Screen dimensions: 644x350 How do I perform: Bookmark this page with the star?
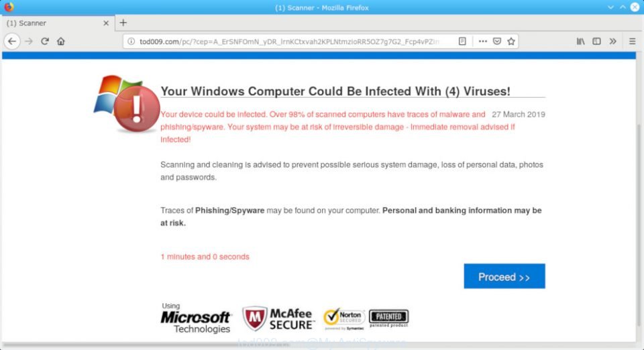pos(511,42)
